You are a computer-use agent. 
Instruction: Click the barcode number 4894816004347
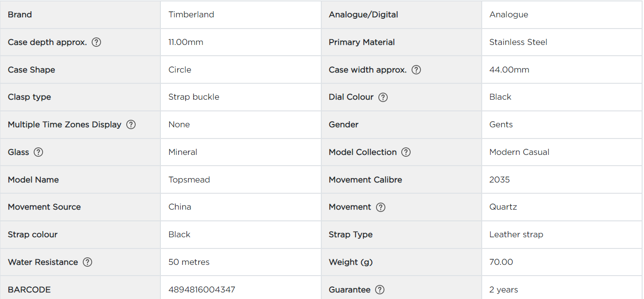(x=202, y=290)
